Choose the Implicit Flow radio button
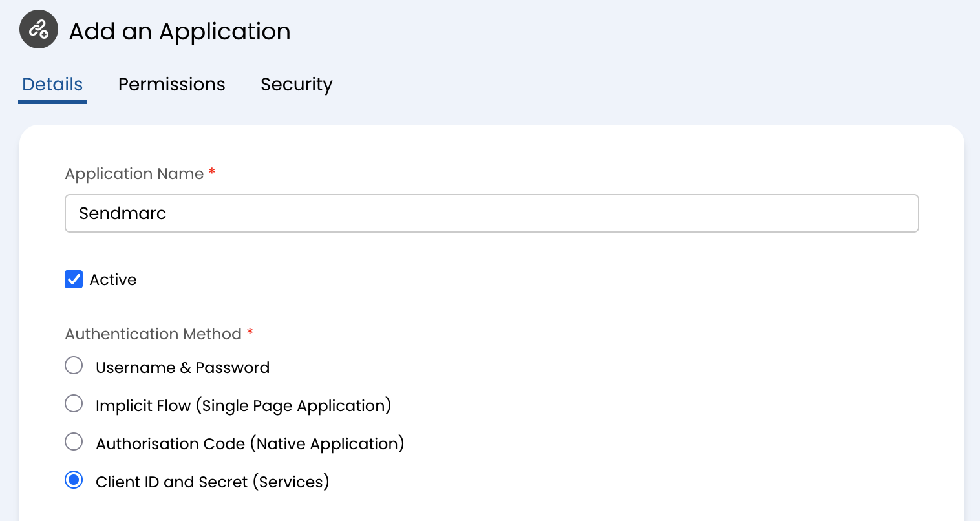The height and width of the screenshot is (521, 980). click(x=74, y=404)
